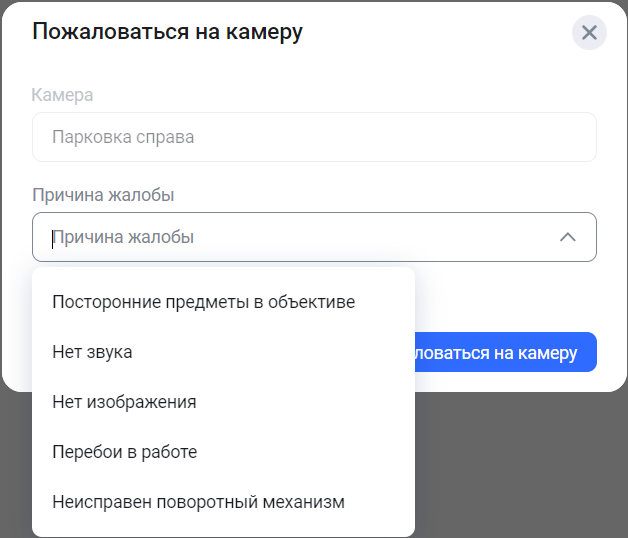Collapse the reason list with the chevron arrow
Viewport: 628px width, 538px height.
pyautogui.click(x=567, y=238)
